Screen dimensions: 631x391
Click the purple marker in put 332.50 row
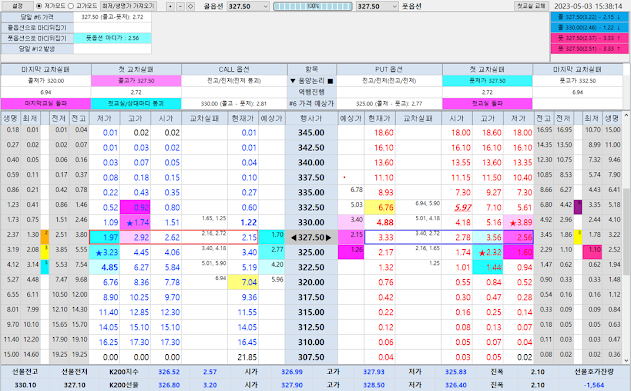click(x=578, y=207)
